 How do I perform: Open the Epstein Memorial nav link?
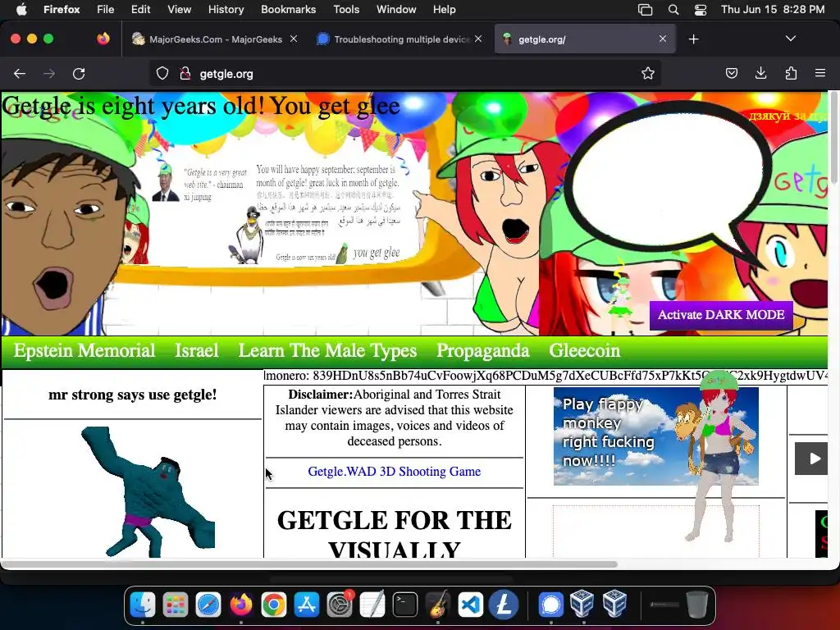click(x=84, y=350)
